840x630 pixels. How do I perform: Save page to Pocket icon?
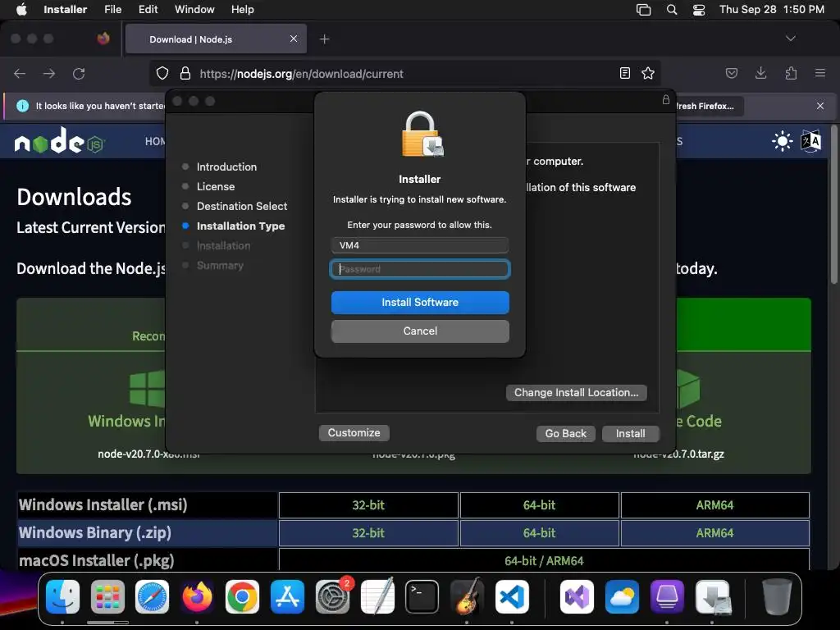coord(731,73)
